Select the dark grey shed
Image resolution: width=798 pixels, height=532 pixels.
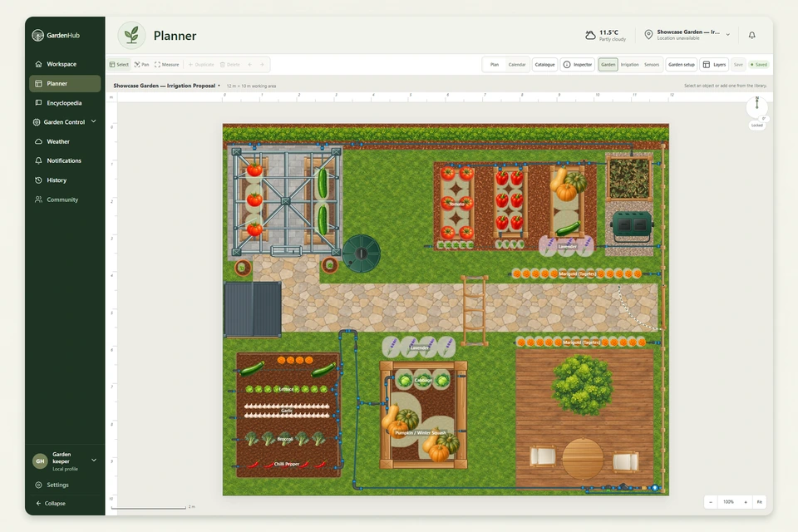(253, 309)
